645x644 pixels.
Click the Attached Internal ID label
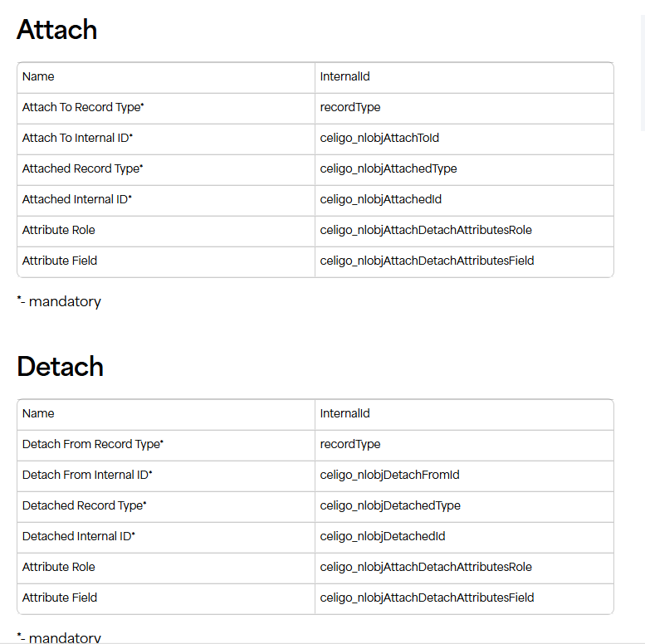[77, 199]
